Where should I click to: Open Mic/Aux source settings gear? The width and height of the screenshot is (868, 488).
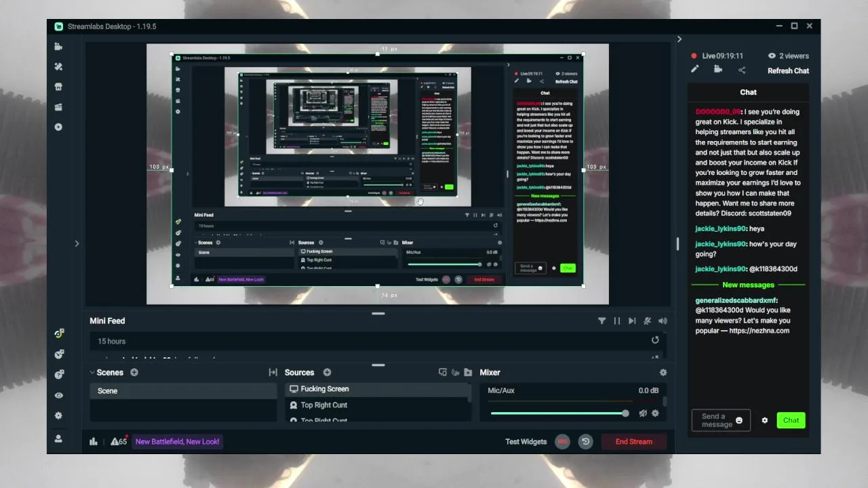tap(655, 413)
